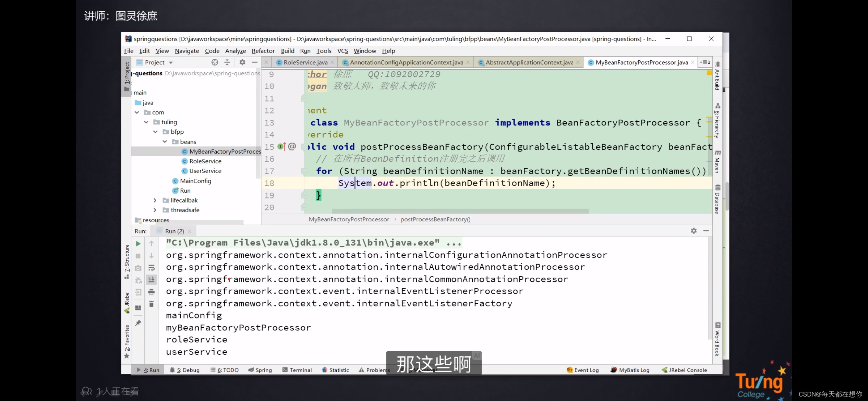Select the Run class in tree

[x=185, y=191]
